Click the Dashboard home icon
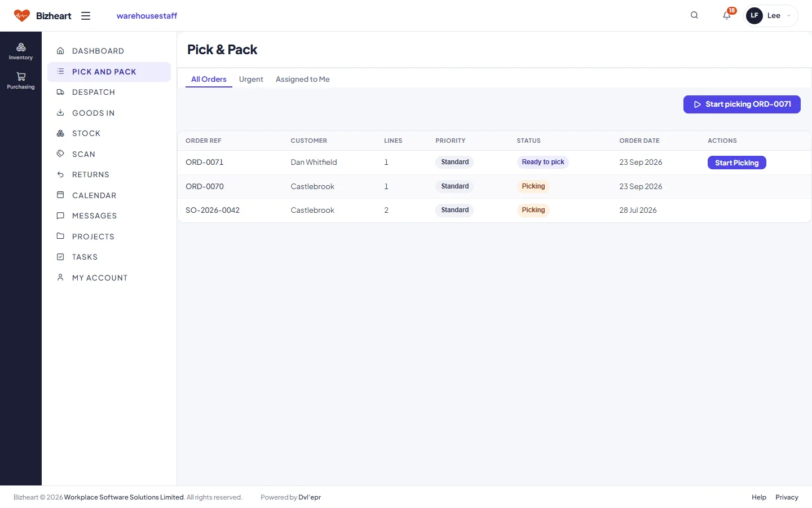The image size is (812, 508). pos(60,51)
